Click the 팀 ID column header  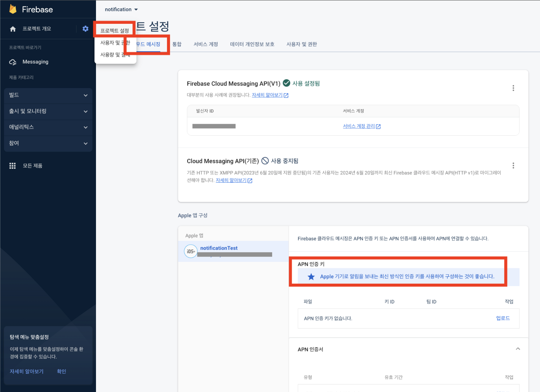431,302
